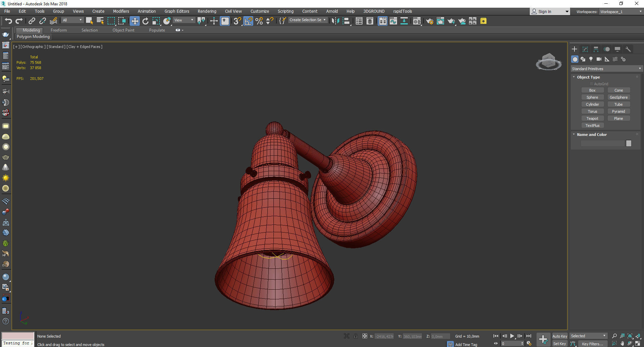Toggle the Ribbon display button
This screenshot has height=347, width=644.
pos(383,21)
